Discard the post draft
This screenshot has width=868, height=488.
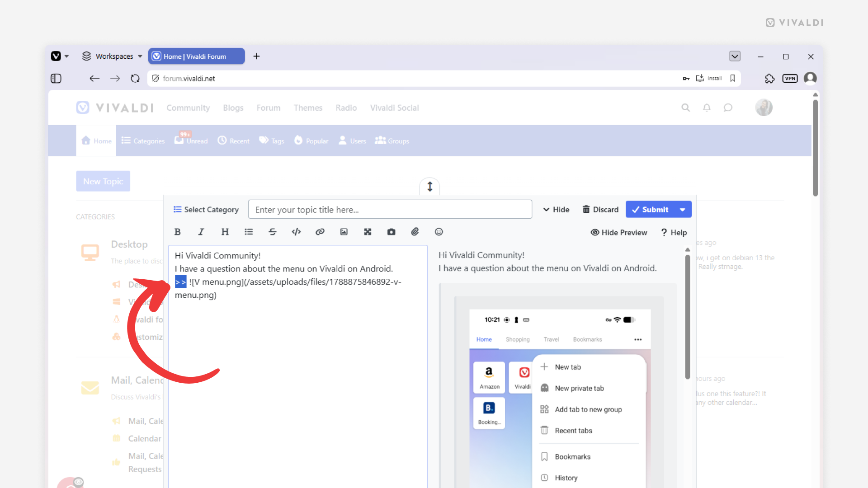click(x=600, y=210)
